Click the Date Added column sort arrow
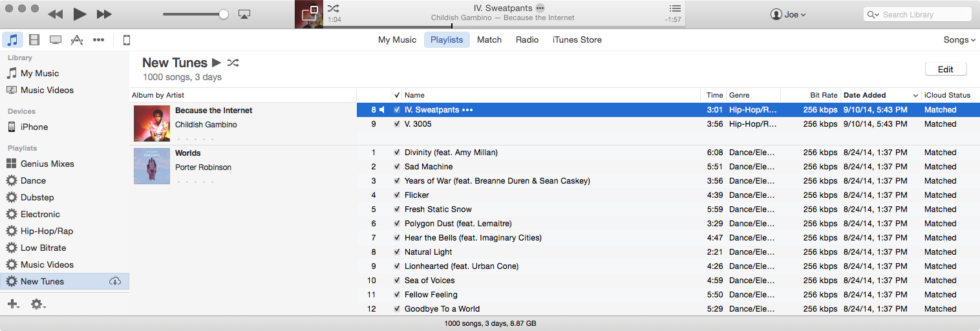This screenshot has height=331, width=980. pyautogui.click(x=915, y=96)
